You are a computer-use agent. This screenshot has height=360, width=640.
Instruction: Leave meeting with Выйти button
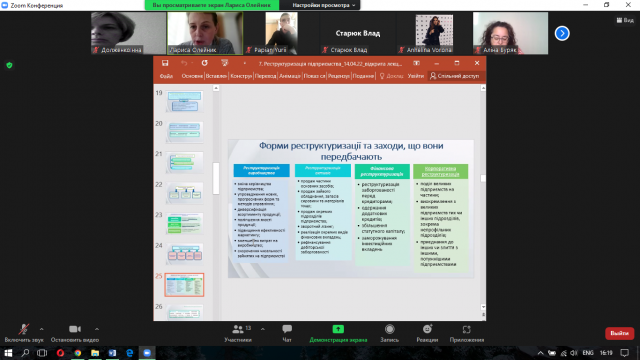click(x=619, y=333)
